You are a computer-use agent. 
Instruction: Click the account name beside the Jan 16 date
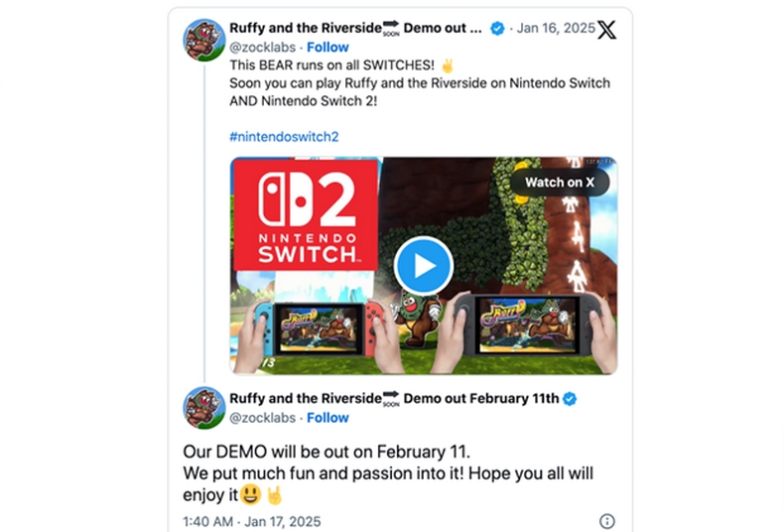pyautogui.click(x=356, y=29)
